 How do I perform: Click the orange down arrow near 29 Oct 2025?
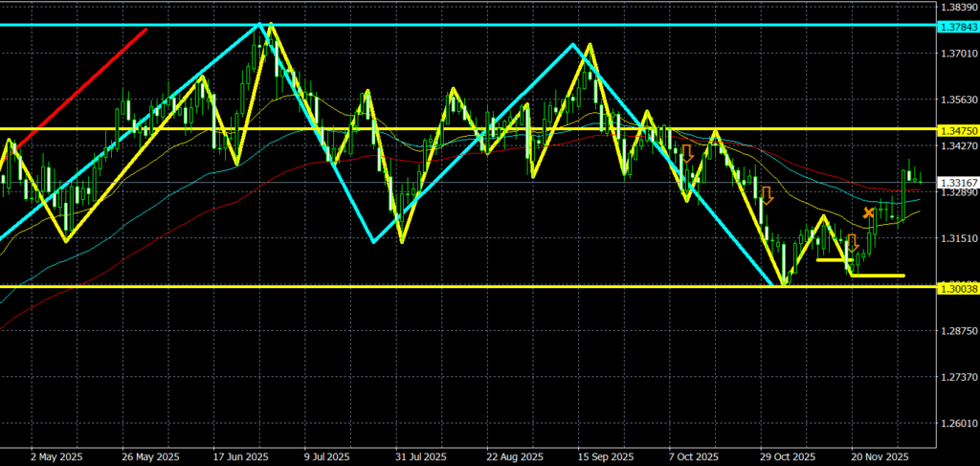767,195
